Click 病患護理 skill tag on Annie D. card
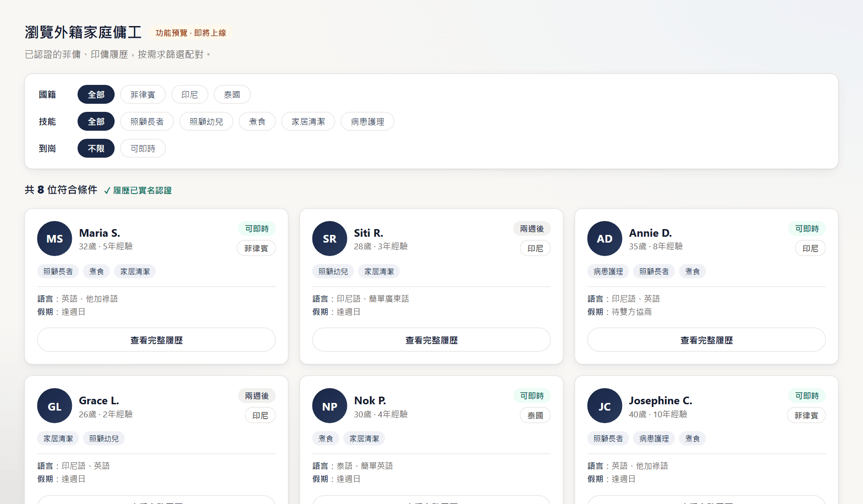Image resolution: width=863 pixels, height=504 pixels. (608, 271)
